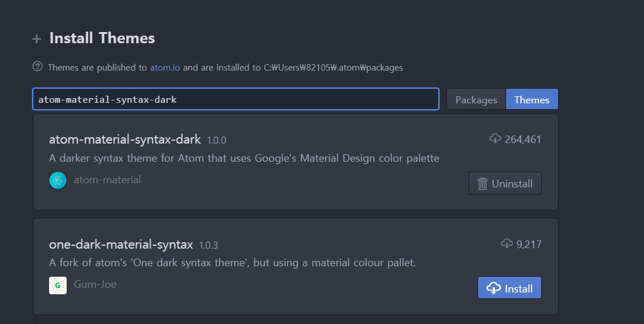Click the question mark help icon

click(37, 66)
